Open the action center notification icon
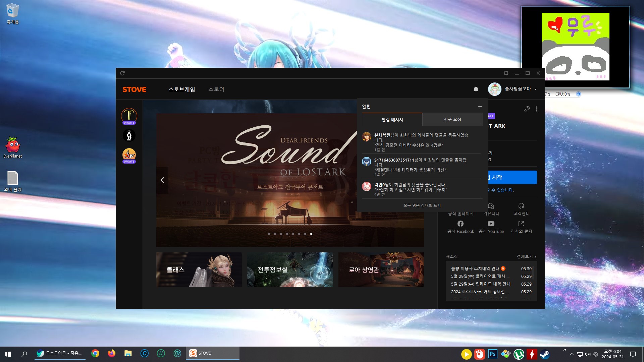The height and width of the screenshot is (362, 644). [x=633, y=354]
